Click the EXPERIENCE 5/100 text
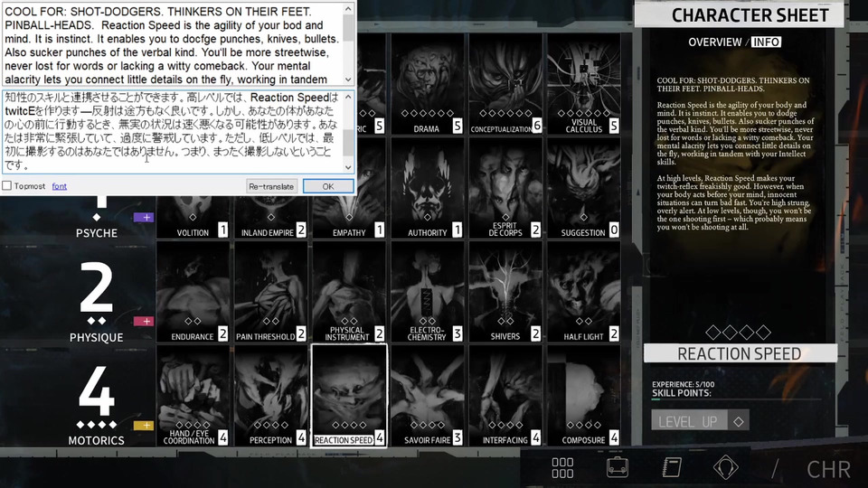Viewport: 868px width, 488px height. [x=684, y=384]
